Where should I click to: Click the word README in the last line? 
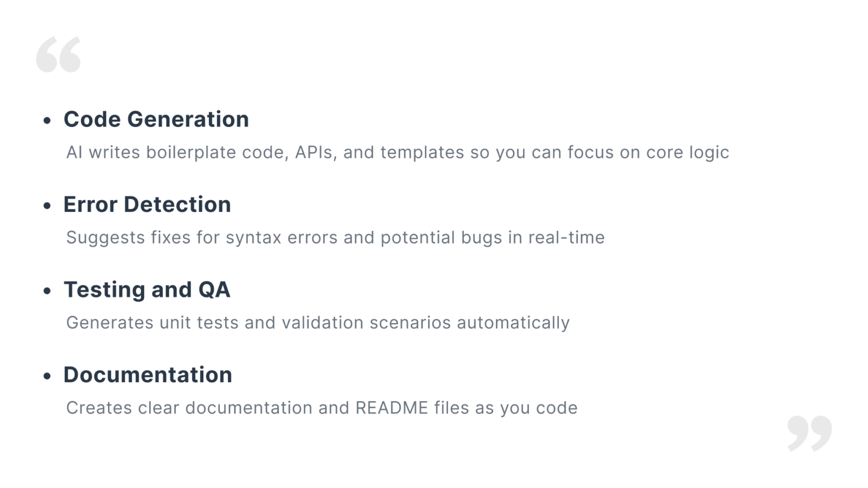[x=392, y=408]
